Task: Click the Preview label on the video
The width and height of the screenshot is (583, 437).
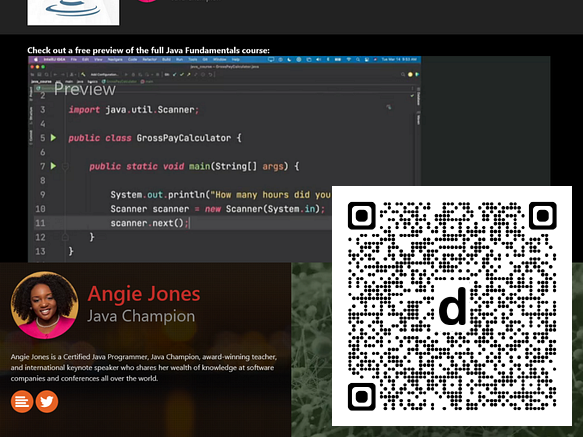Action: tap(85, 89)
